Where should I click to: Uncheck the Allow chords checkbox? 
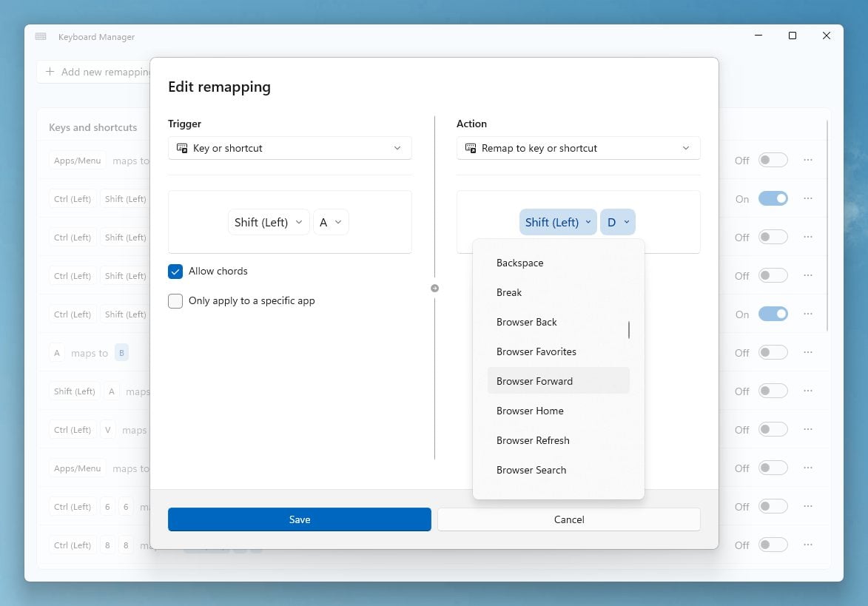tap(175, 271)
